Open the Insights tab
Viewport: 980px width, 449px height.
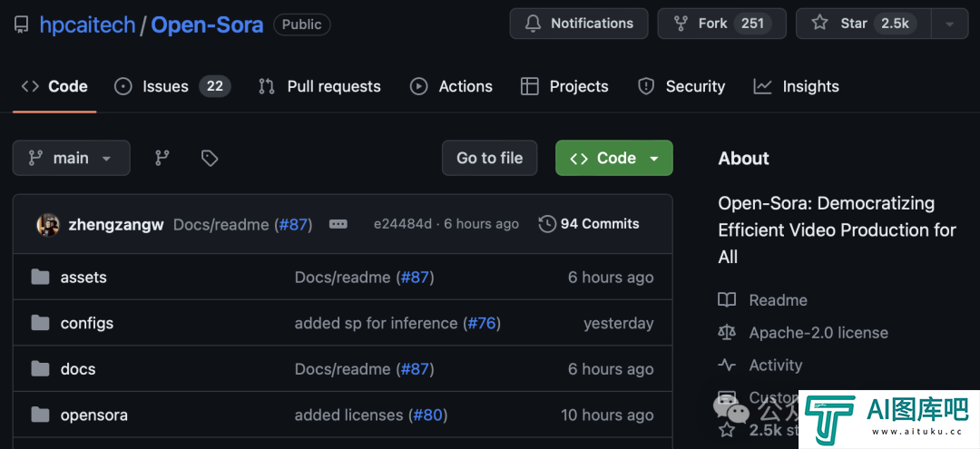click(x=797, y=86)
